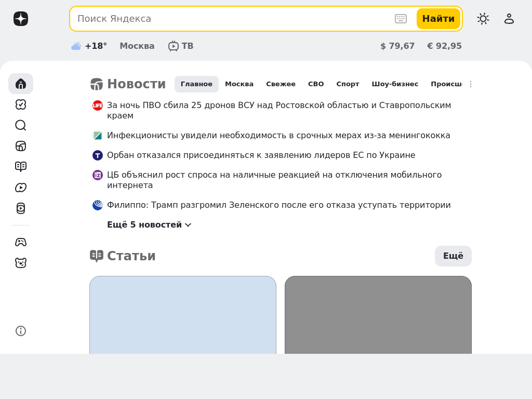Open the search magnifier in sidebar

pyautogui.click(x=21, y=125)
